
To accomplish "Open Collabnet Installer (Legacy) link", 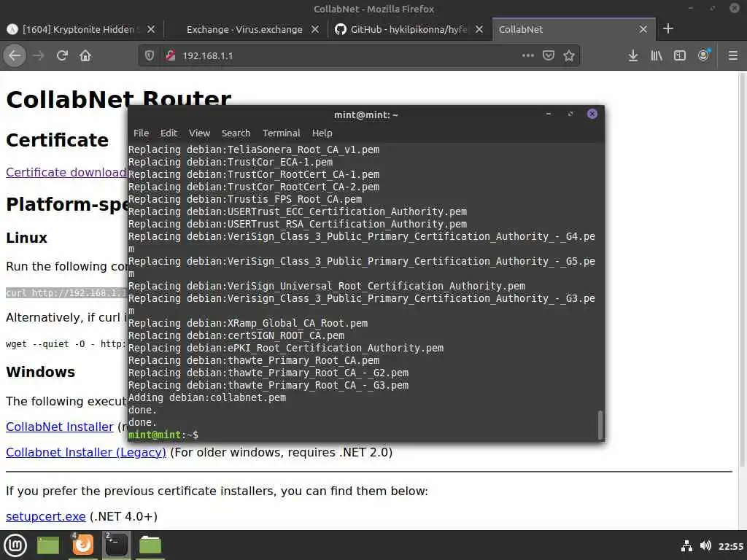I will pos(86,452).
